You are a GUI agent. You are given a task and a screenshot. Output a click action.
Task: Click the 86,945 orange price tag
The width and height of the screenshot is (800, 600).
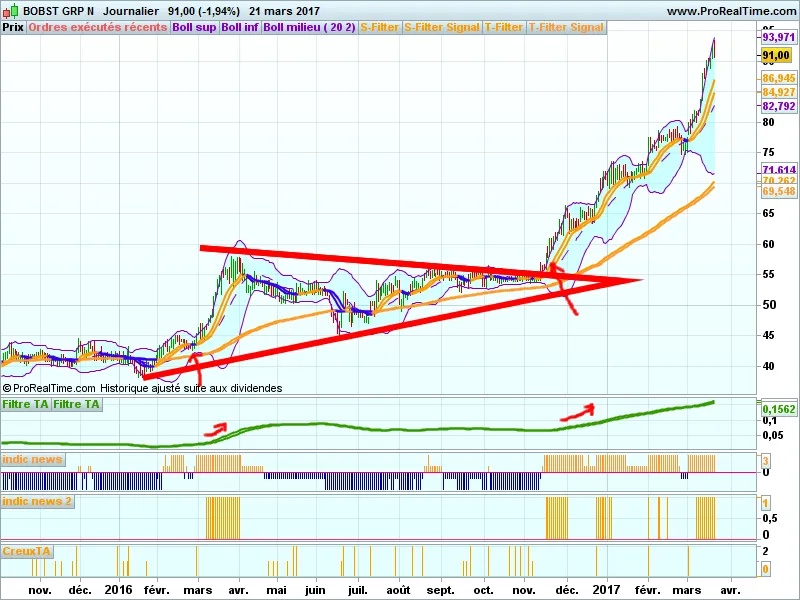[778, 78]
